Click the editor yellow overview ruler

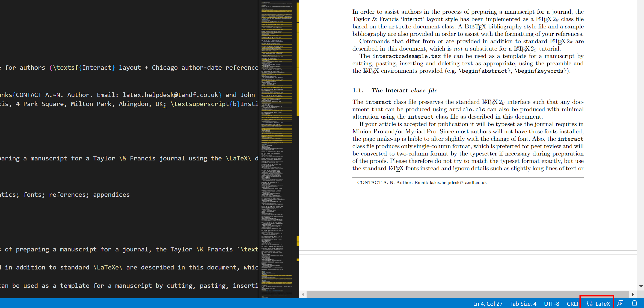pyautogui.click(x=297, y=82)
